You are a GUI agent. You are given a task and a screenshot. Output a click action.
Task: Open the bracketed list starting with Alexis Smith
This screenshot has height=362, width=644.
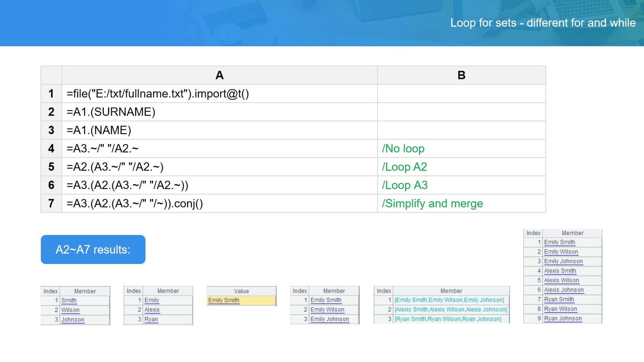click(x=450, y=310)
